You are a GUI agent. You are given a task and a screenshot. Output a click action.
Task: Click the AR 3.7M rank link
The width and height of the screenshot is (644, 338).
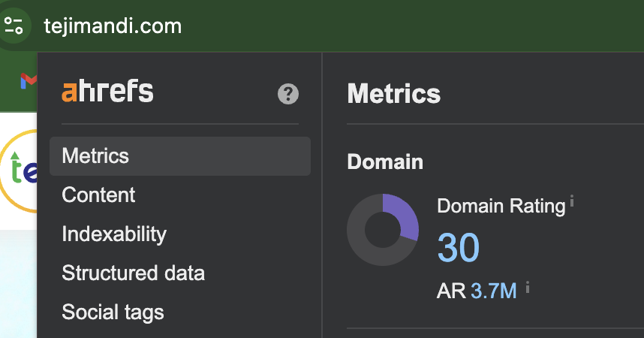tap(494, 291)
